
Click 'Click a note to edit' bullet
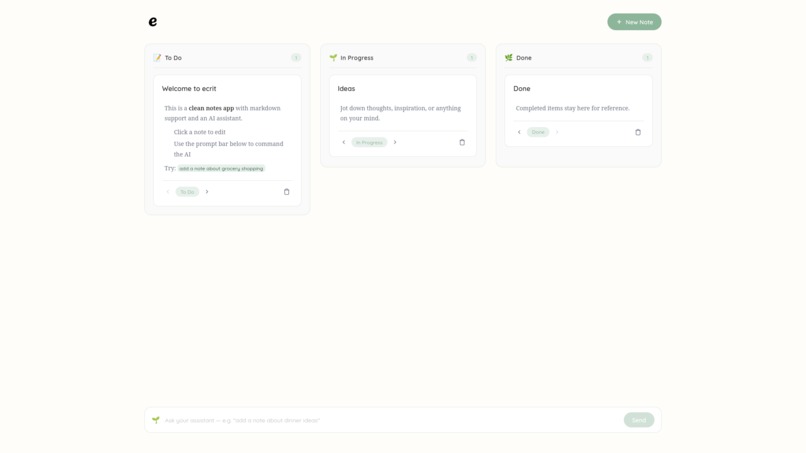(199, 132)
